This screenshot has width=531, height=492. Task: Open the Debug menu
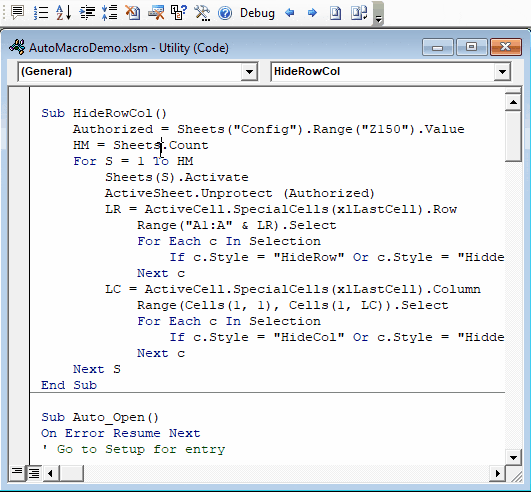pos(257,13)
